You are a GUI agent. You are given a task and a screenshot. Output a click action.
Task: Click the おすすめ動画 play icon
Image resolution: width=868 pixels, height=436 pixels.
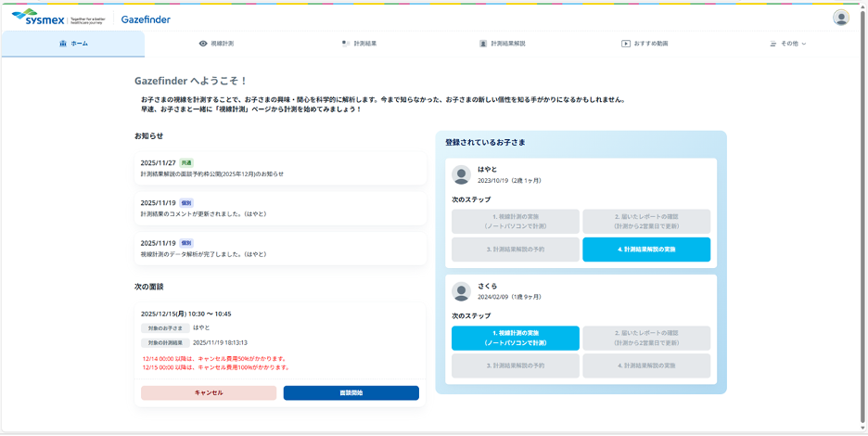[x=626, y=44]
